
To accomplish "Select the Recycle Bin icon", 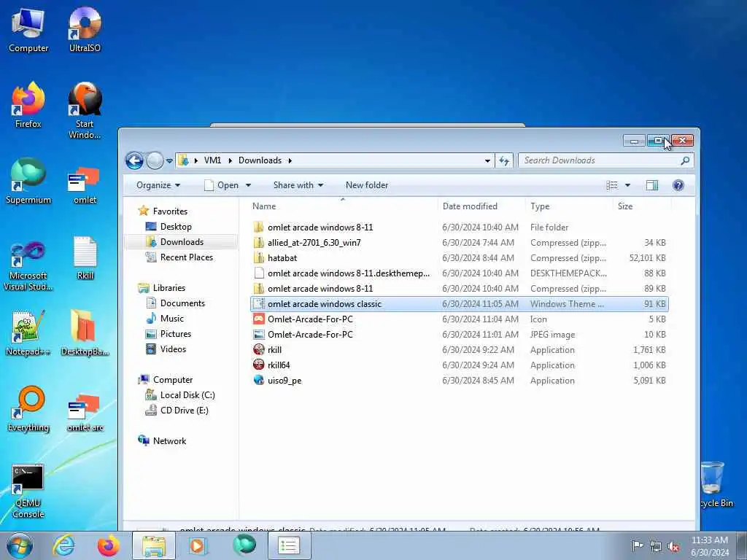I will point(716,484).
